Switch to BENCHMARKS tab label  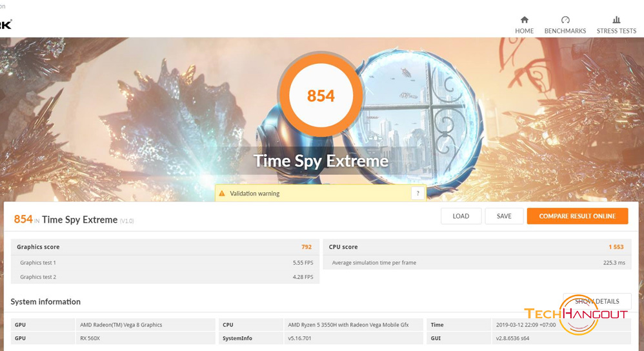pos(565,31)
